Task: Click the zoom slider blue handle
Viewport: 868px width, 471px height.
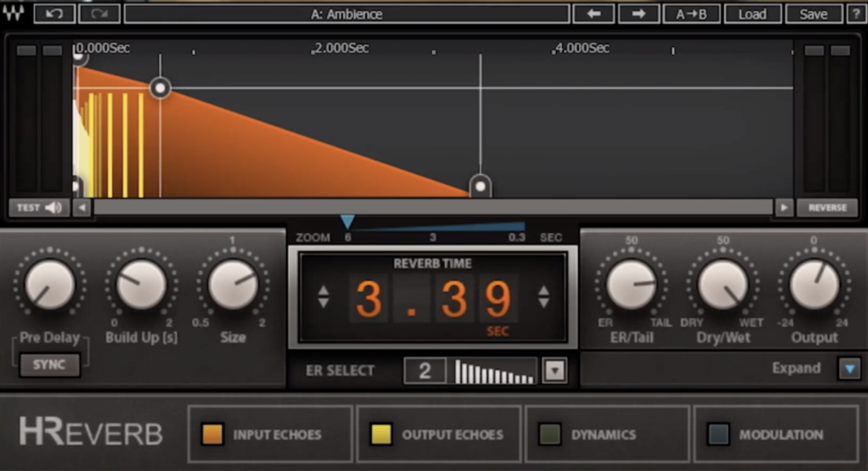Action: tap(348, 222)
